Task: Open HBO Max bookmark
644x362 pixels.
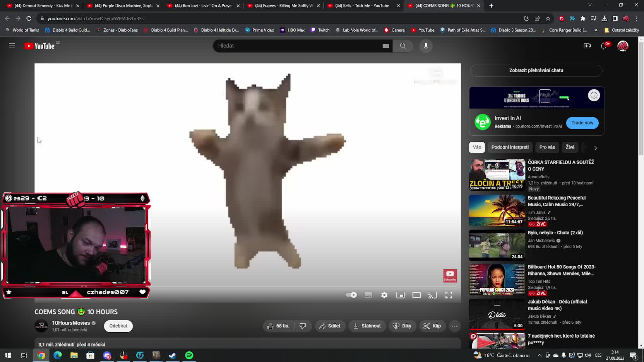Action: [x=292, y=30]
